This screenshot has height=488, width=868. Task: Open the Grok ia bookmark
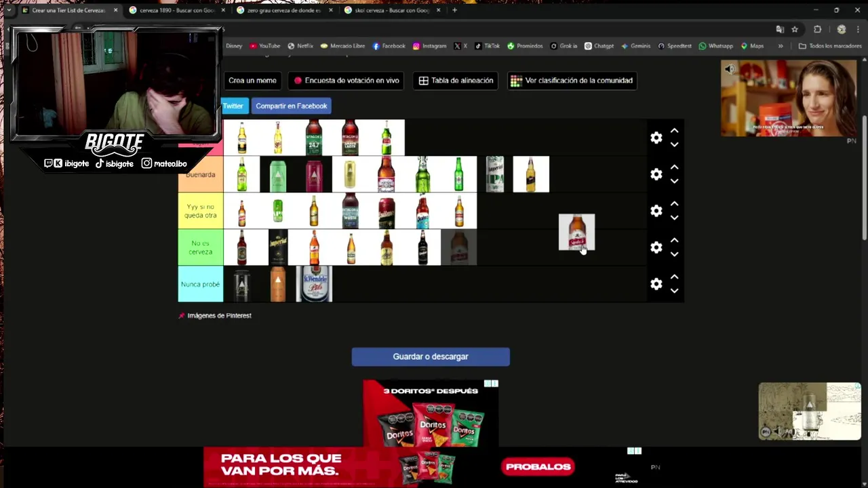(x=564, y=46)
